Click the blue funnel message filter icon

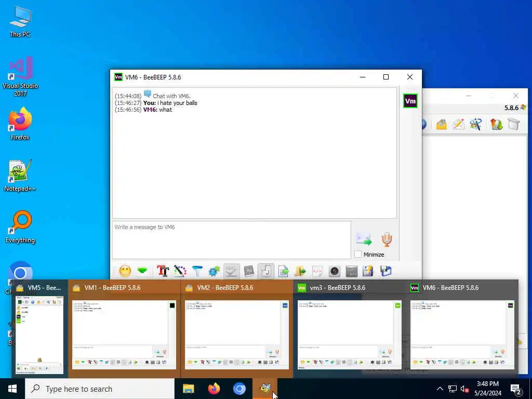coord(197,271)
